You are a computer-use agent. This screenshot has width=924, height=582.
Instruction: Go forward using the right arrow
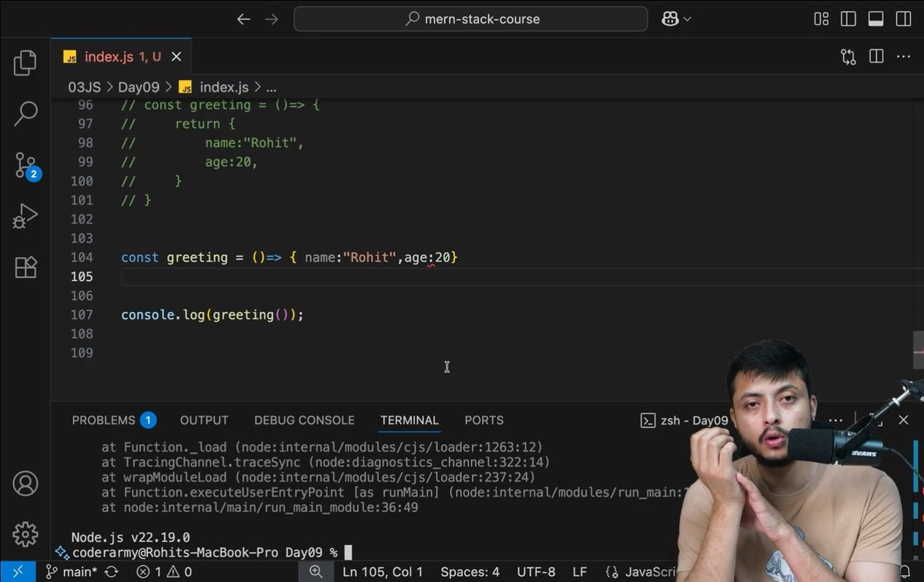pos(271,19)
